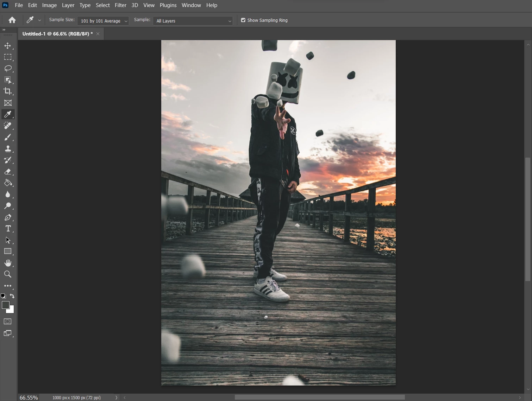
Task: Open the View menu
Action: [x=149, y=5]
